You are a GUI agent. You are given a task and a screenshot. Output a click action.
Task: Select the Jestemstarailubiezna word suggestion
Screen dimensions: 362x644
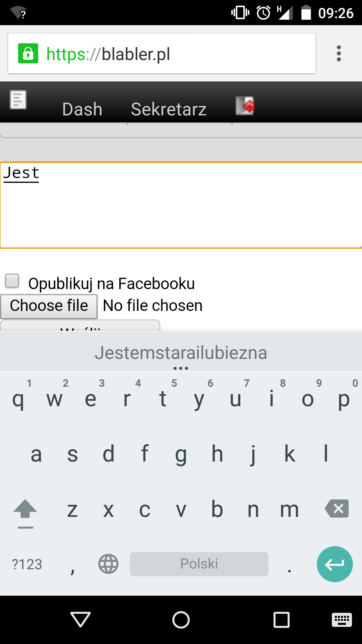(181, 353)
